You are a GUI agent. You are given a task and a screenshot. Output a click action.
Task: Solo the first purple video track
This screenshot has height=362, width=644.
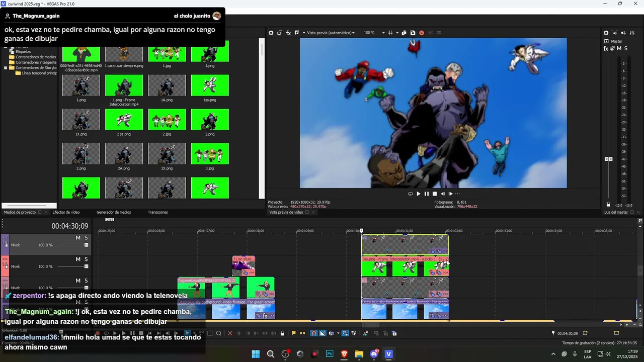pos(86,238)
